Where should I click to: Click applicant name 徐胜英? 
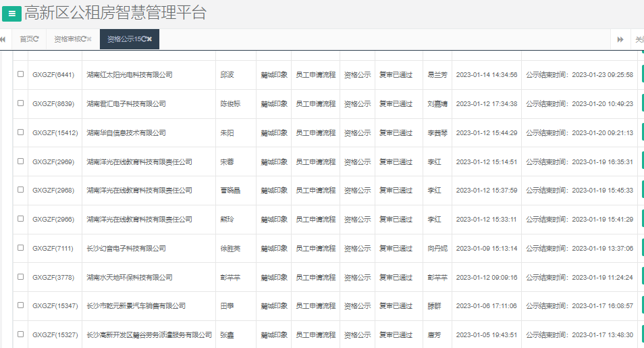[x=230, y=249]
